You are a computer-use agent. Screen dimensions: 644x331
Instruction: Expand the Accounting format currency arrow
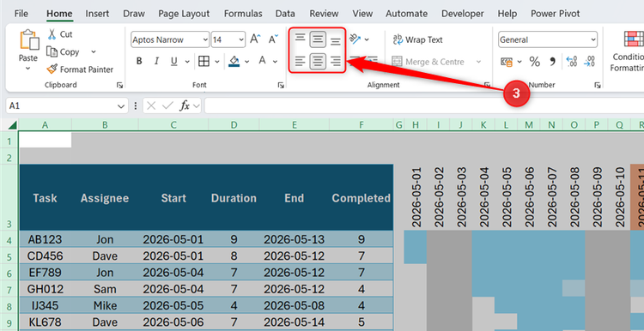519,62
